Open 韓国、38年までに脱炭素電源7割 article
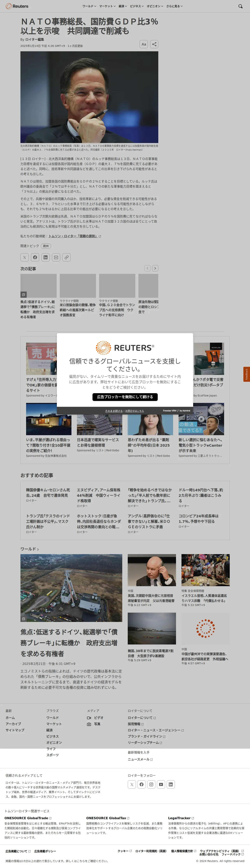This screenshot has height=868, width=250. (x=151, y=653)
